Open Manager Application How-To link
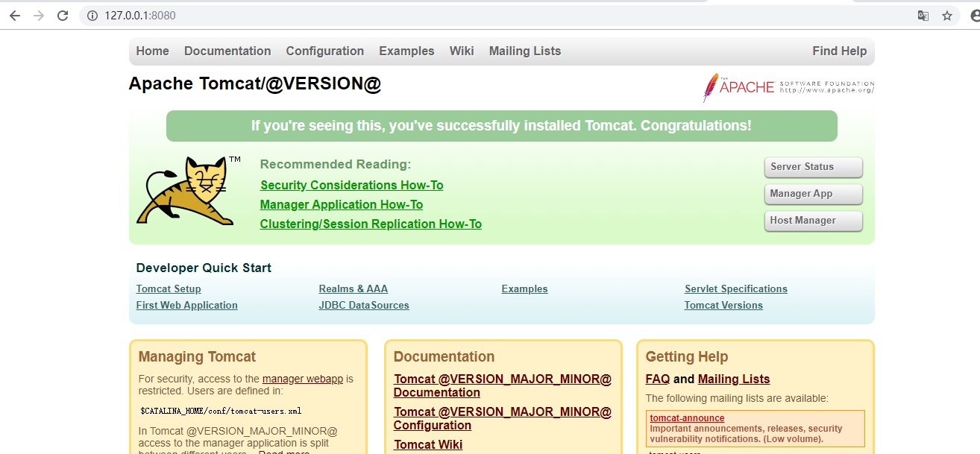 (342, 204)
